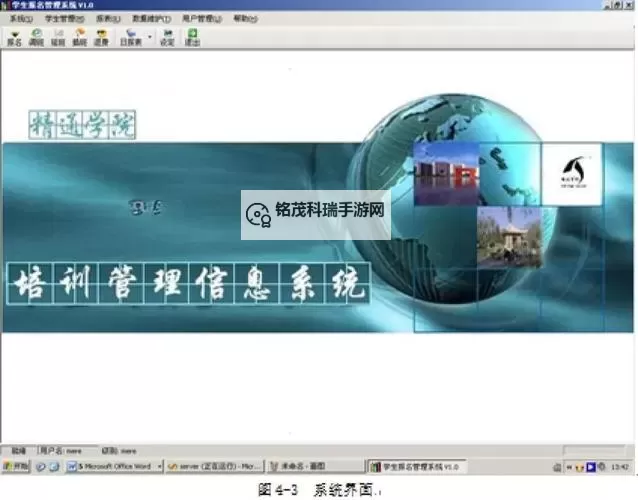638x500 pixels.
Task: Click the greyed third toolbar icon
Action: [x=58, y=38]
